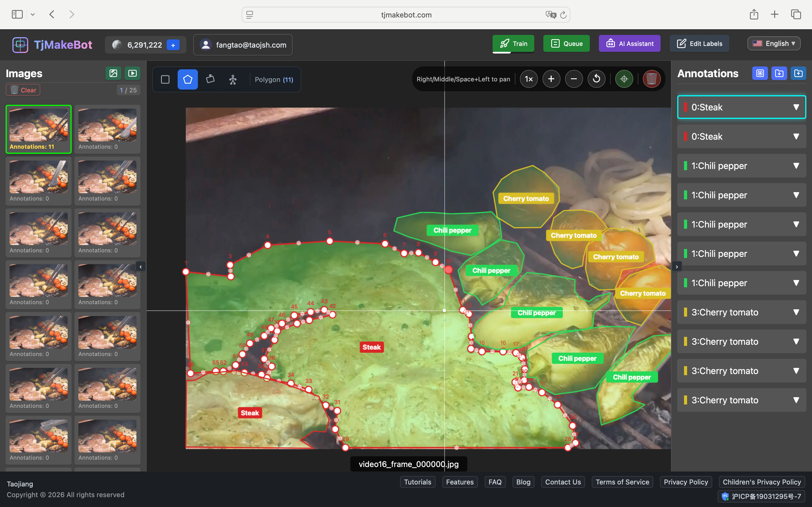Open the AI Assistant button
This screenshot has height=507, width=812.
(x=630, y=44)
